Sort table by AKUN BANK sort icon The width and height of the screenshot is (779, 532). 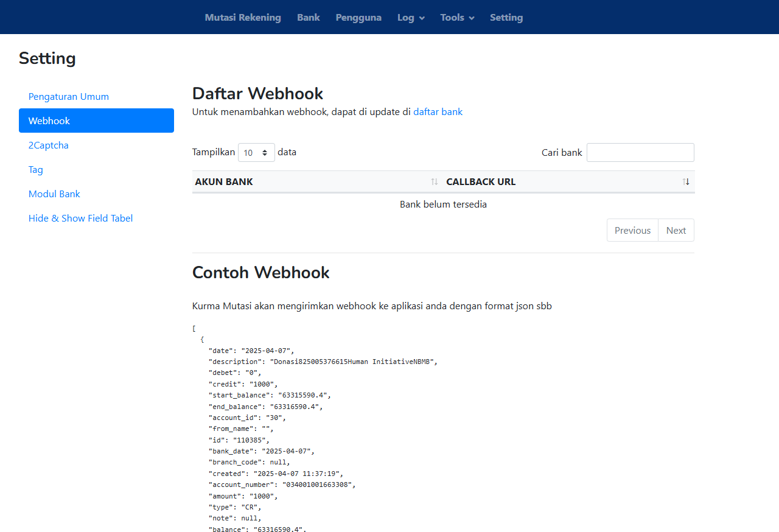[435, 182]
